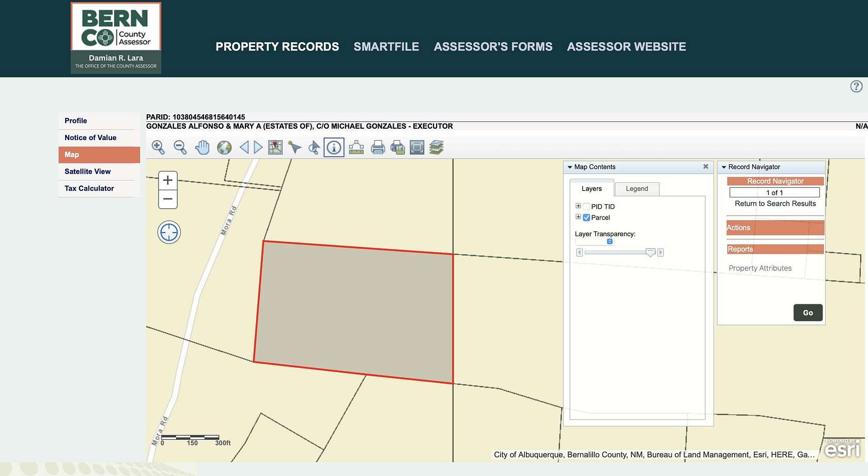Select the Zoom Out tool
The image size is (868, 476).
click(180, 147)
